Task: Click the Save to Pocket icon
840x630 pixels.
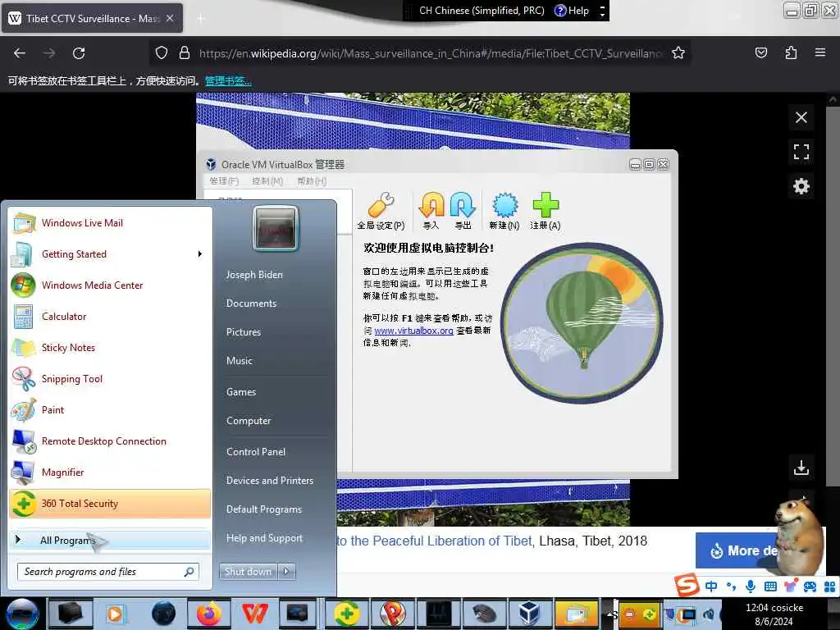Action: click(x=761, y=52)
